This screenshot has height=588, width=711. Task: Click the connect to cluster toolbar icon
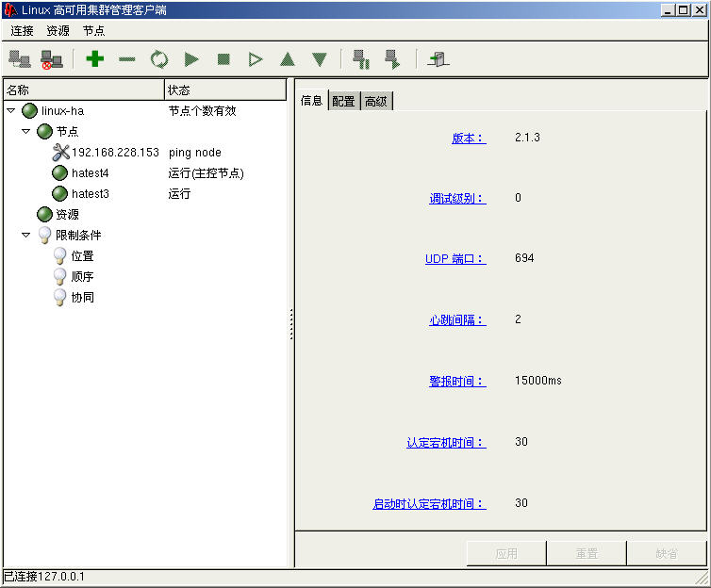[19, 59]
